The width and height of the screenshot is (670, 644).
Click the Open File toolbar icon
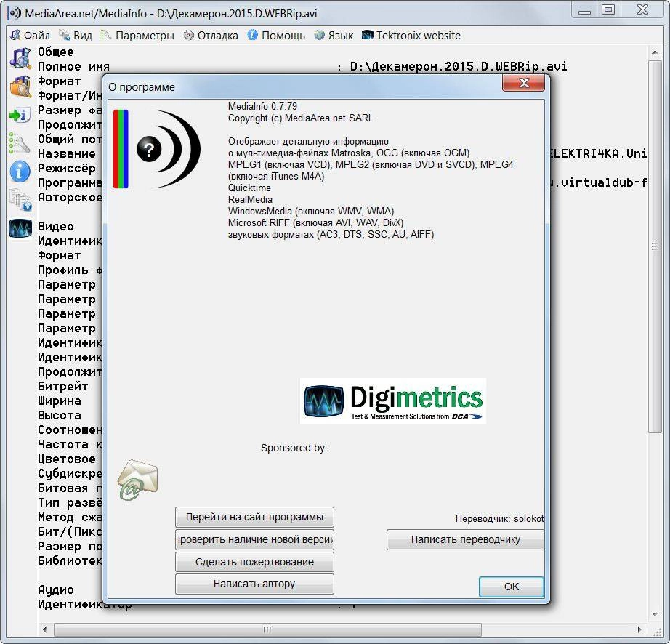[20, 58]
